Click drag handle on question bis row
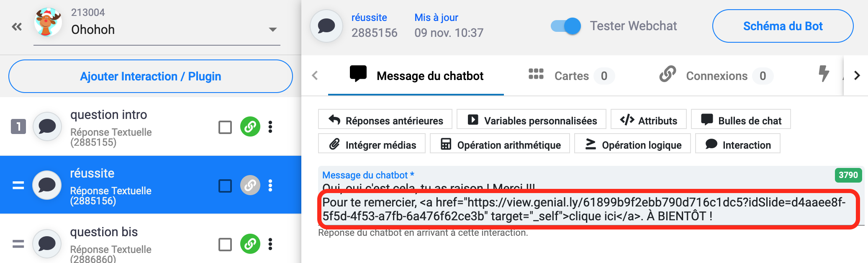The height and width of the screenshot is (263, 868). click(18, 244)
